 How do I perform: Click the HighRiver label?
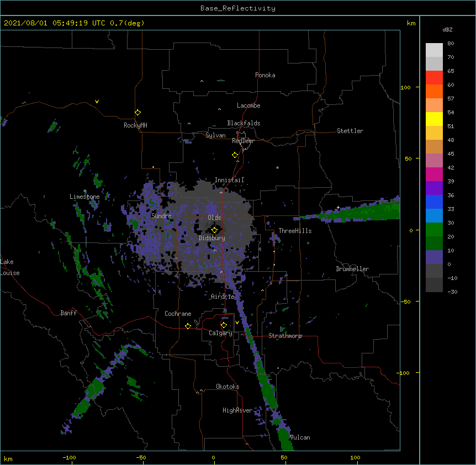tap(237, 410)
